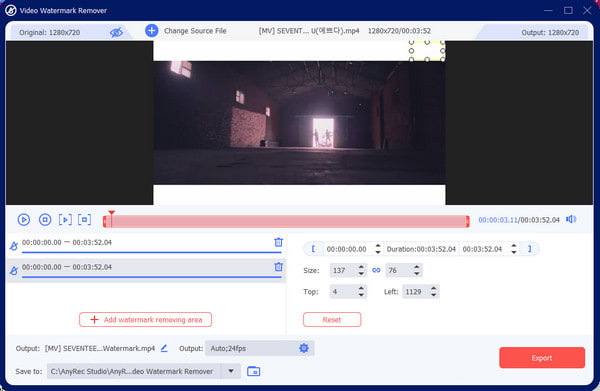Image resolution: width=600 pixels, height=391 pixels.
Task: Click the end time field 00:03:52.04
Action: 483,249
